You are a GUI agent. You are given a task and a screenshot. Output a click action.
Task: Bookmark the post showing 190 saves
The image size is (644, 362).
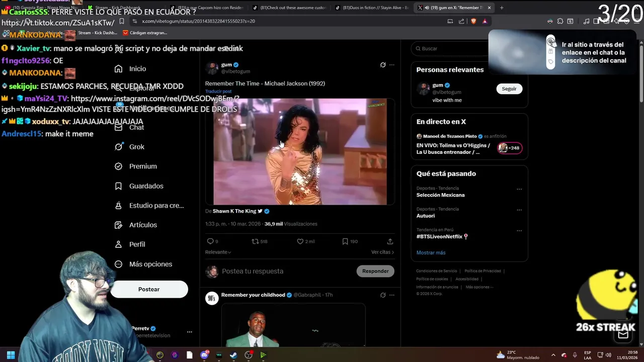pyautogui.click(x=350, y=241)
